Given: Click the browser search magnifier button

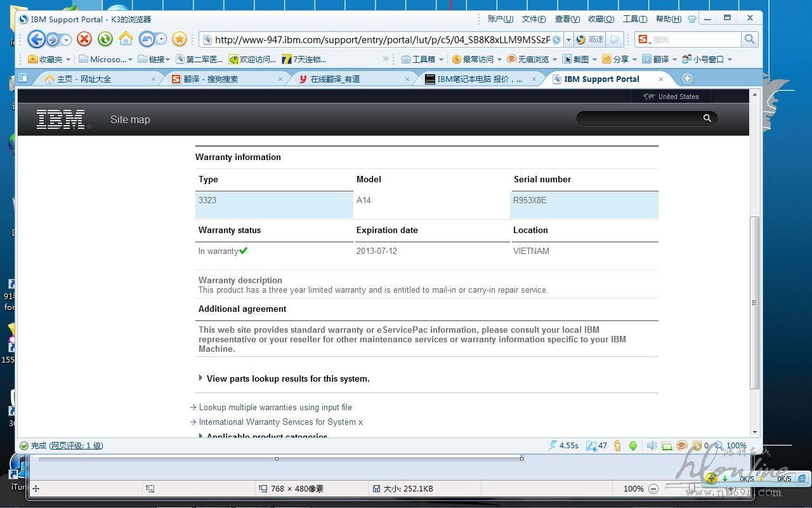Looking at the screenshot, I should (750, 39).
